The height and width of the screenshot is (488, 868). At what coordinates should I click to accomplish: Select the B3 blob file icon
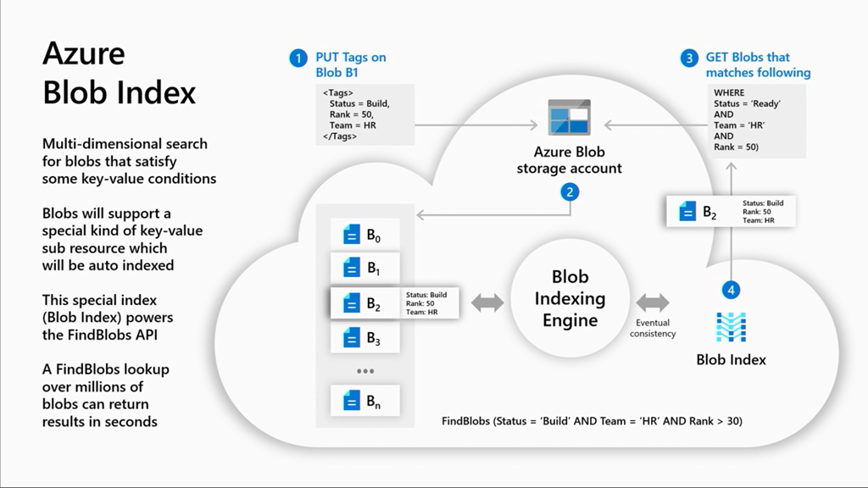click(352, 337)
